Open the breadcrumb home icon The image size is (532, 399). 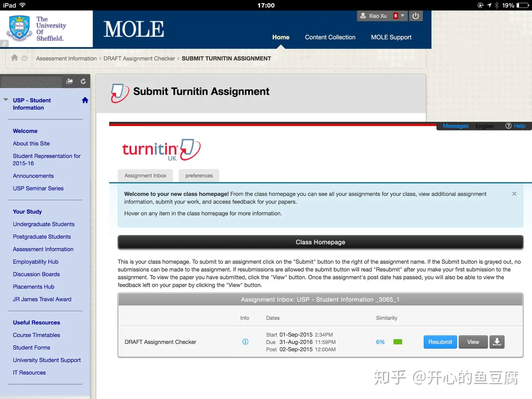[14, 58]
